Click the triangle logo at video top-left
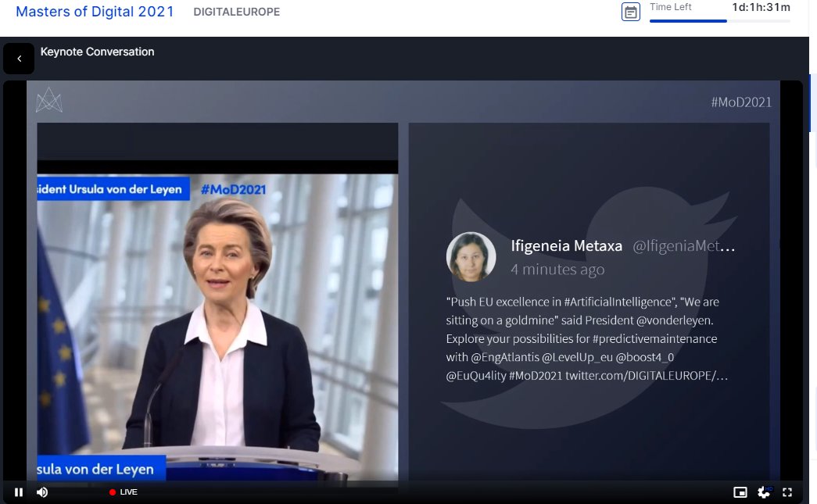Image resolution: width=817 pixels, height=504 pixels. click(x=49, y=99)
